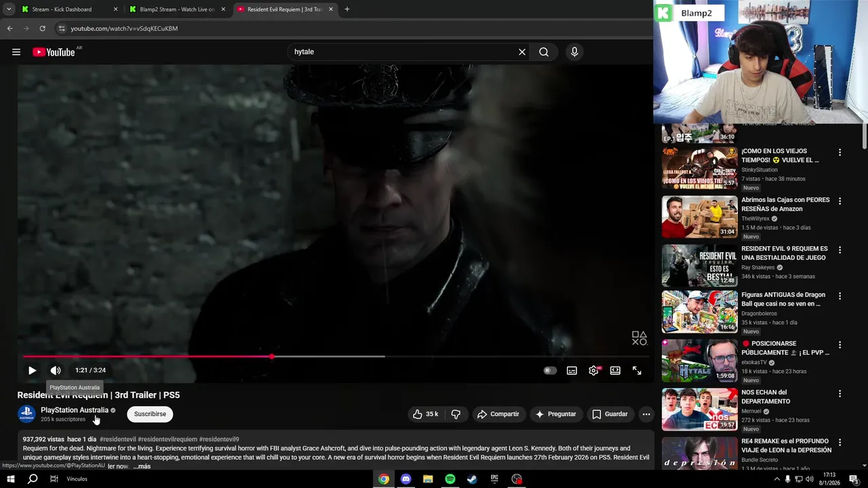The height and width of the screenshot is (488, 868).
Task: Open options for Figuras ANTIGUAS Dragon Ball video
Action: (x=840, y=296)
